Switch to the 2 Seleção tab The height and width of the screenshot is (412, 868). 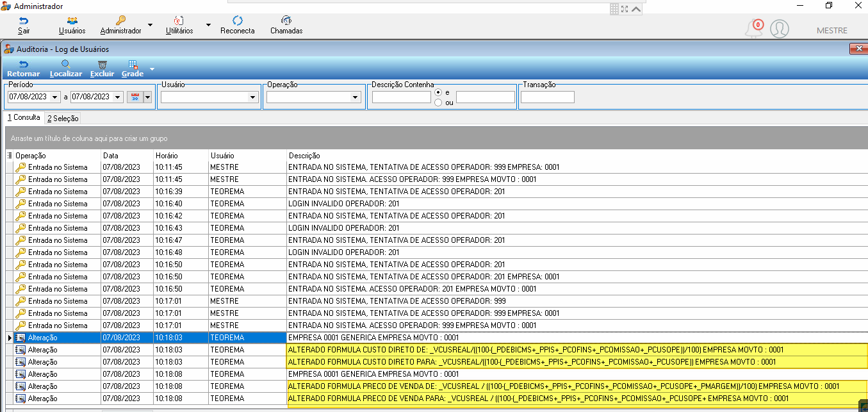63,119
